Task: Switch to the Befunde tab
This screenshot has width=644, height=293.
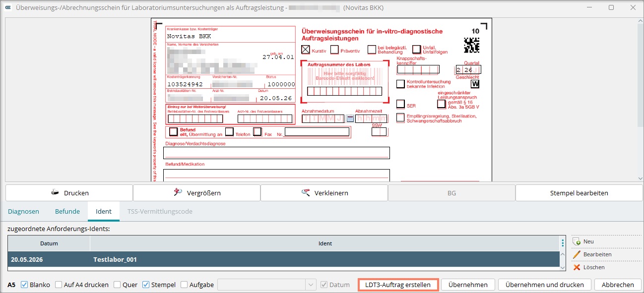Action: (67, 211)
